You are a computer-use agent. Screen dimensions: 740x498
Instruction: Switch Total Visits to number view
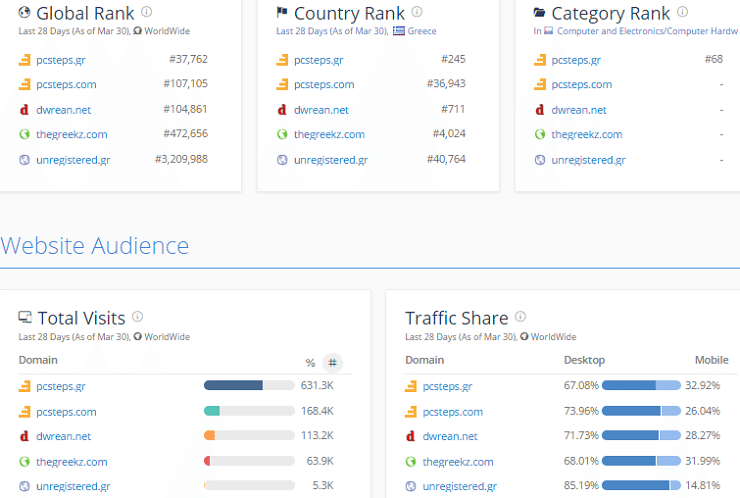click(333, 363)
